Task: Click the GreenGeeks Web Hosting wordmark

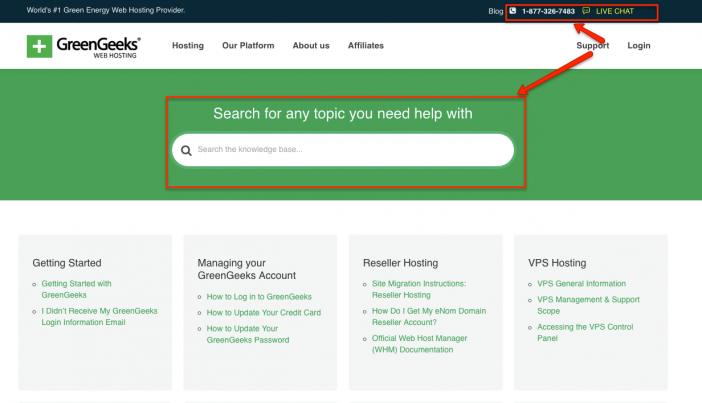Action: pyautogui.click(x=98, y=47)
